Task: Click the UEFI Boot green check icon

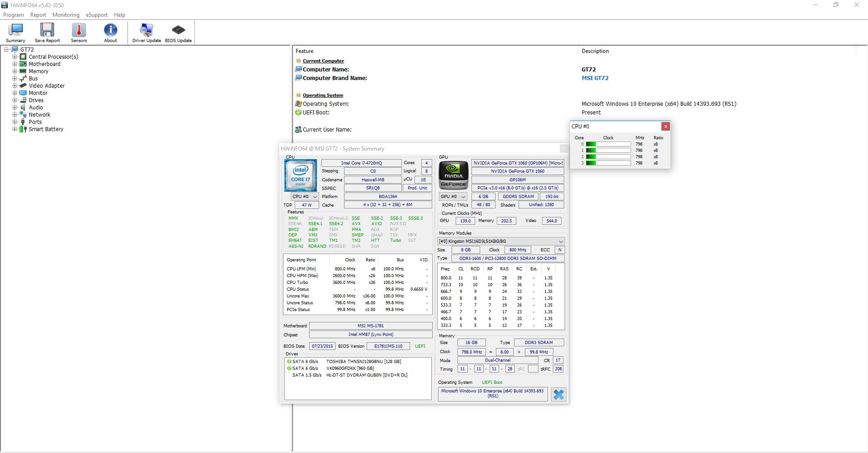Action: 298,113
